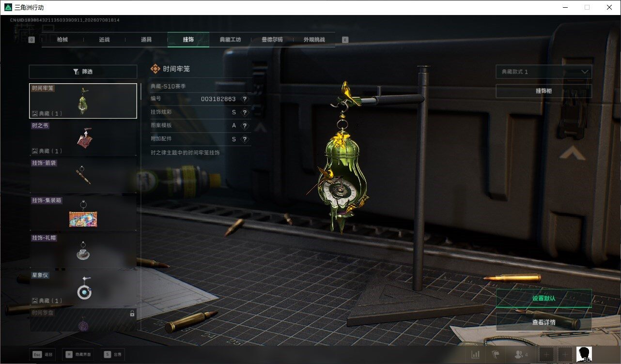
Task: View the 图案模板 rating explanation
Action: pos(245,126)
